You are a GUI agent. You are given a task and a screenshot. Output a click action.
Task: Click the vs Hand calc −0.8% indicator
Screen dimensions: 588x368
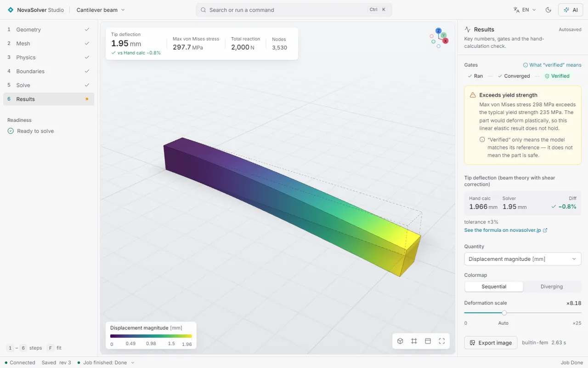pyautogui.click(x=136, y=53)
